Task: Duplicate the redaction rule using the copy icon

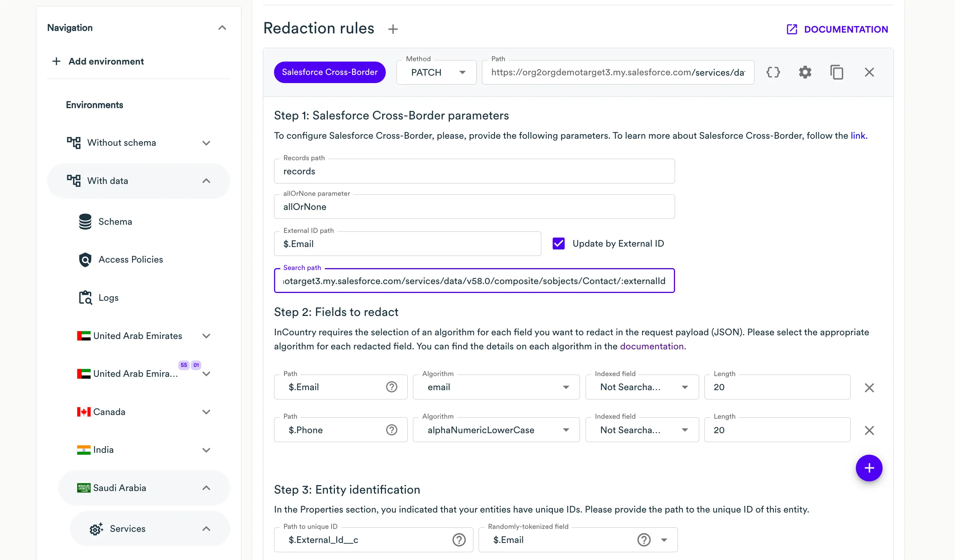Action: (x=837, y=72)
